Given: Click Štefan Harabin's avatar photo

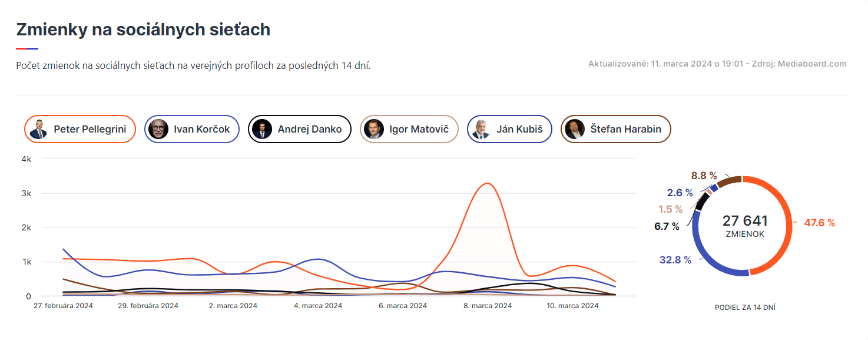Looking at the screenshot, I should coord(575,129).
